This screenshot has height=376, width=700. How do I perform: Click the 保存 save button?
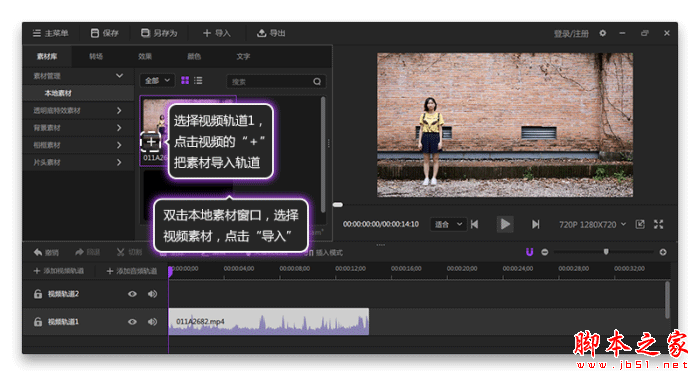click(104, 33)
